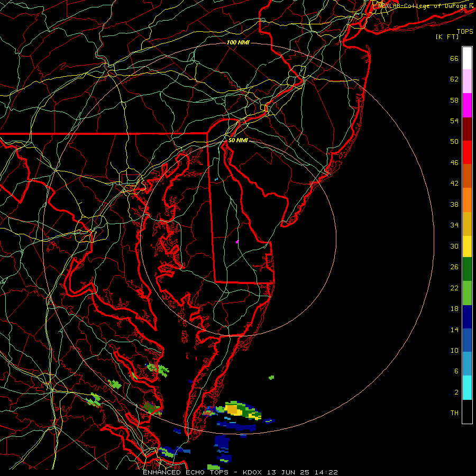
Task: Click the legend value 54
Action: [454, 121]
